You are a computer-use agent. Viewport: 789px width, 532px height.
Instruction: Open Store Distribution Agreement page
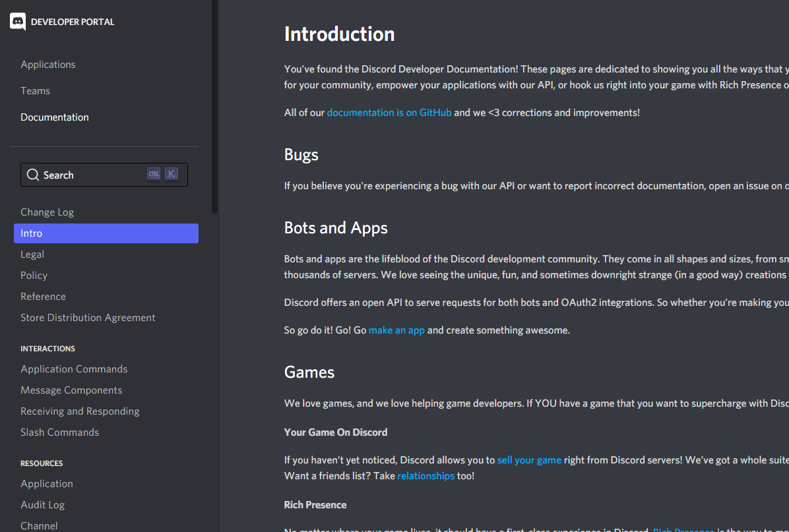pos(88,318)
